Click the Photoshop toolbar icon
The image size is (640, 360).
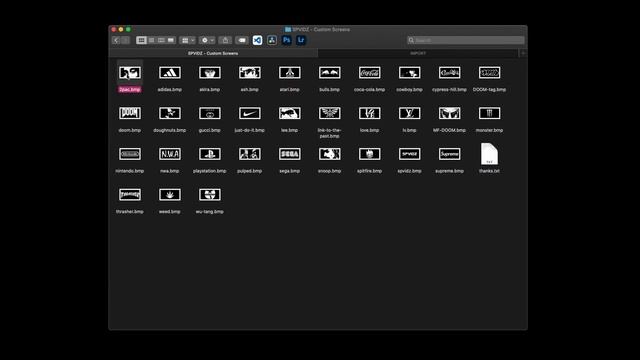click(287, 40)
